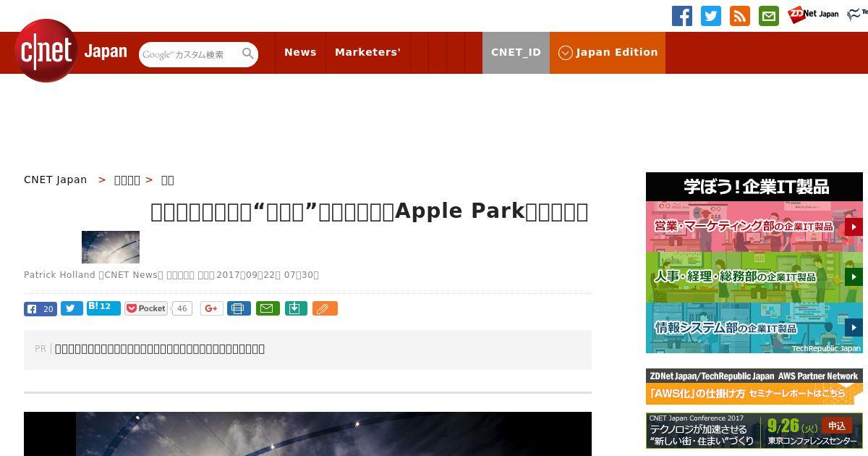Image resolution: width=868 pixels, height=456 pixels.
Task: Open the CNET_ID menu tab
Action: (516, 52)
